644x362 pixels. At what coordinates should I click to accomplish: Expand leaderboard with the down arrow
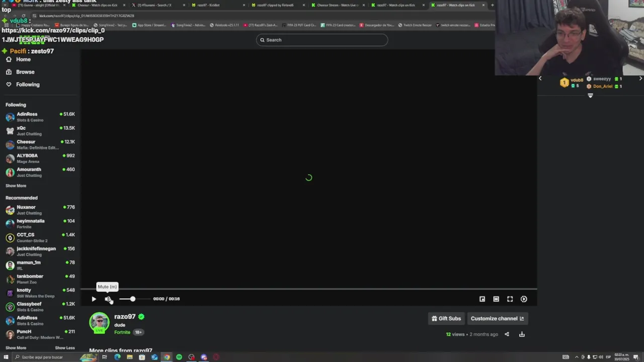pos(590,95)
